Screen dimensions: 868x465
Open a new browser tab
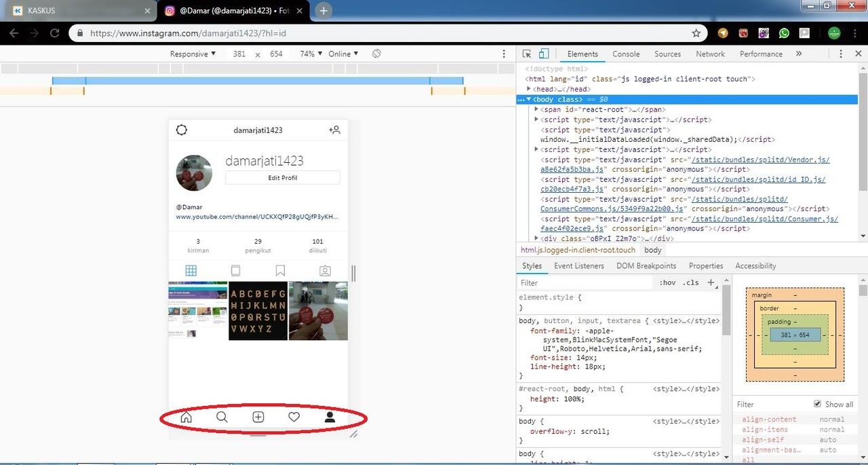[x=324, y=11]
